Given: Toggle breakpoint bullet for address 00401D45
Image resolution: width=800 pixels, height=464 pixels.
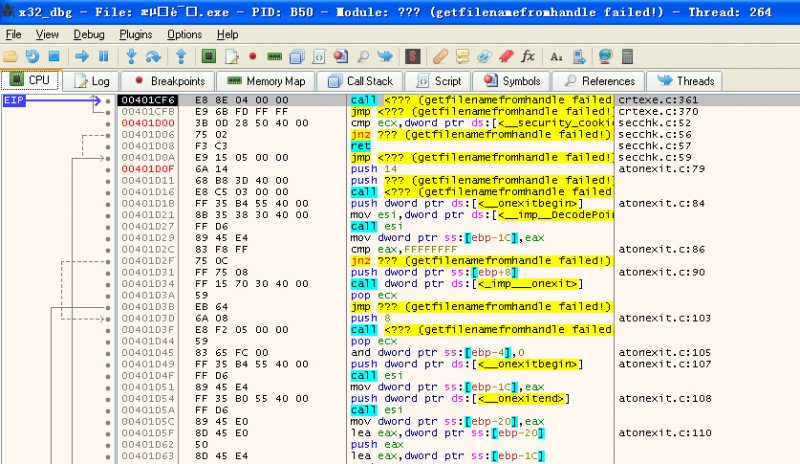Looking at the screenshot, I should pyautogui.click(x=108, y=353).
